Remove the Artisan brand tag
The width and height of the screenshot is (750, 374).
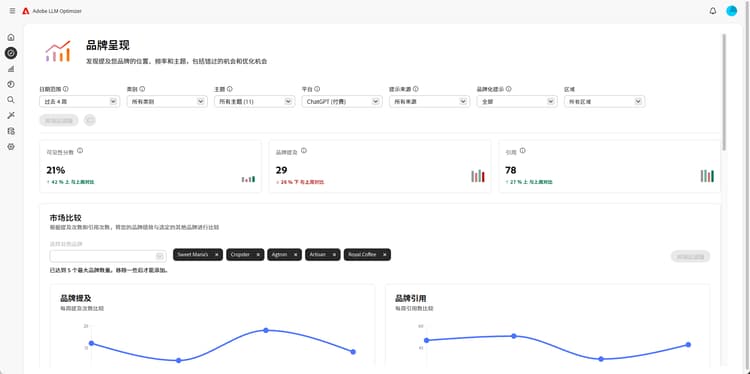[x=334, y=255]
